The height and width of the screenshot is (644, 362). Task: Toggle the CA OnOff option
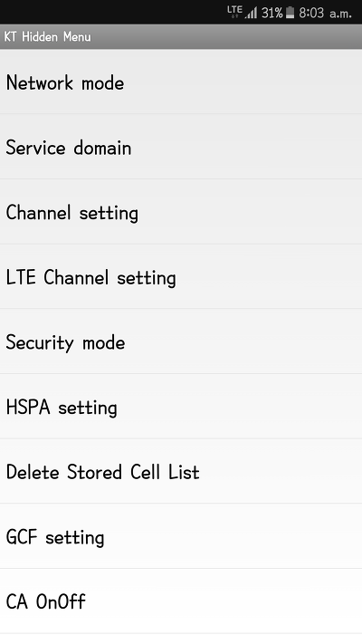tap(181, 601)
